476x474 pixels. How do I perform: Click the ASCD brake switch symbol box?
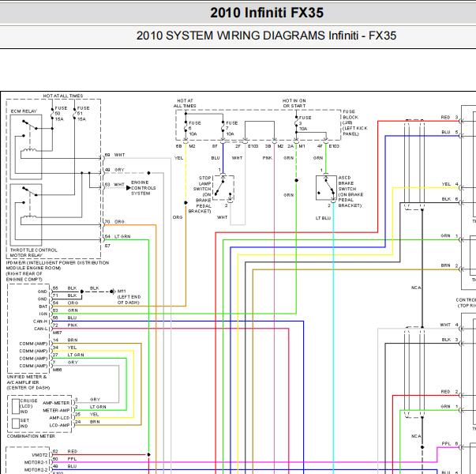(326, 188)
